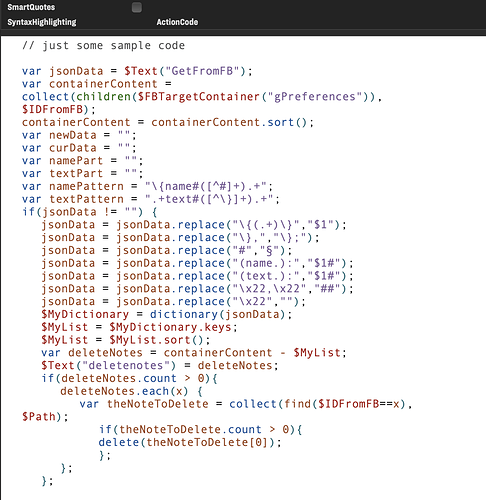The image size is (486, 500).
Task: Click the $Text("deletenotes") assignment
Action: (x=159, y=366)
